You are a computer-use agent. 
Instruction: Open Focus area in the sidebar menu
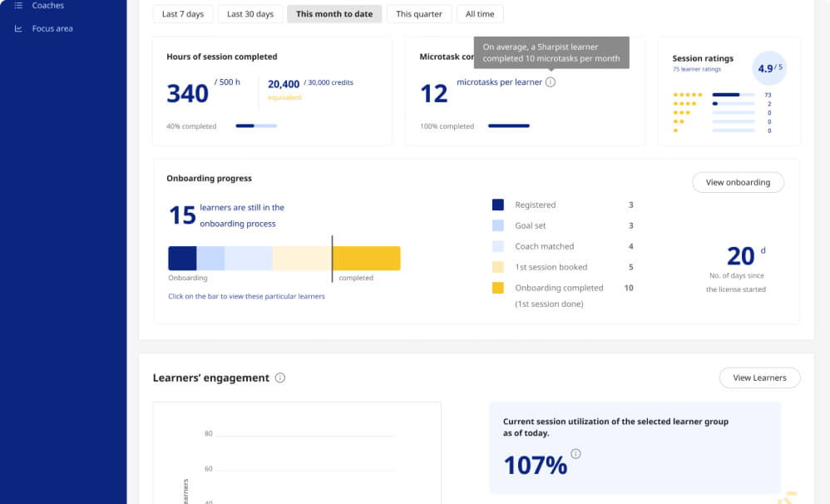coord(52,28)
